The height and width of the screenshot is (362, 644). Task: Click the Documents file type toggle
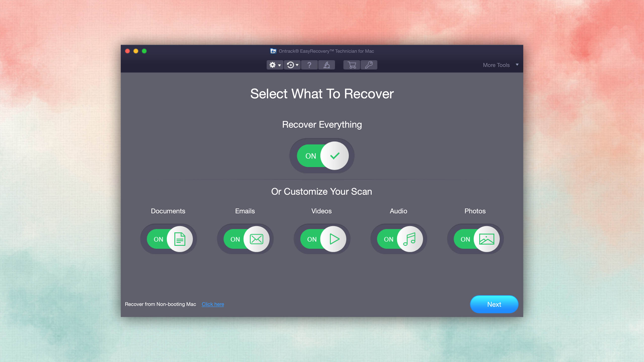point(168,239)
